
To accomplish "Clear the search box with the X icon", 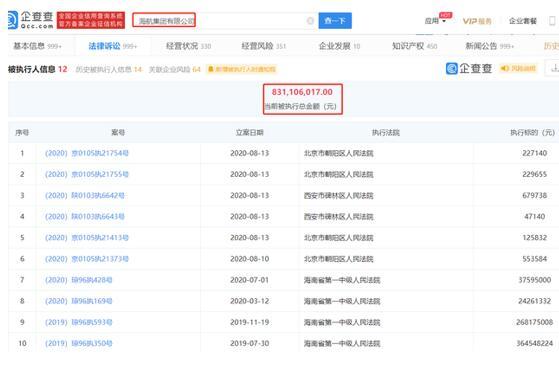I will (x=310, y=21).
